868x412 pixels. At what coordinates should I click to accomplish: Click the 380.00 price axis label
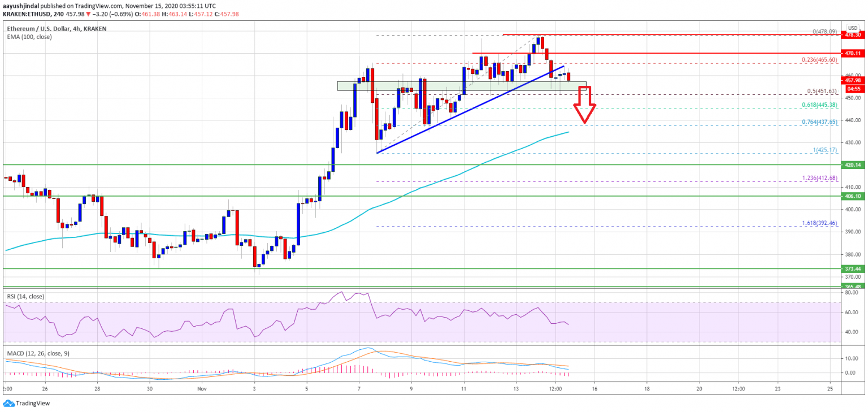(853, 254)
